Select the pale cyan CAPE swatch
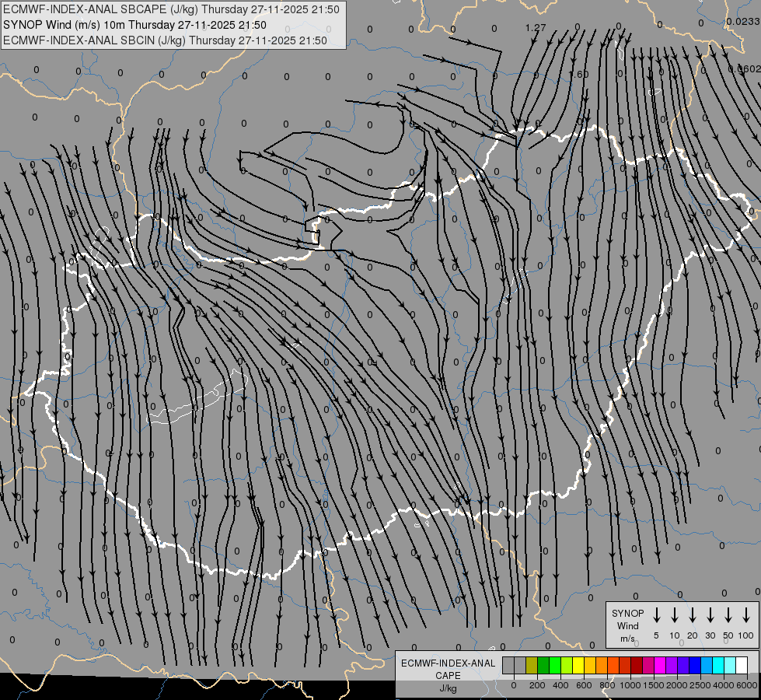The height and width of the screenshot is (700, 761). (x=731, y=665)
